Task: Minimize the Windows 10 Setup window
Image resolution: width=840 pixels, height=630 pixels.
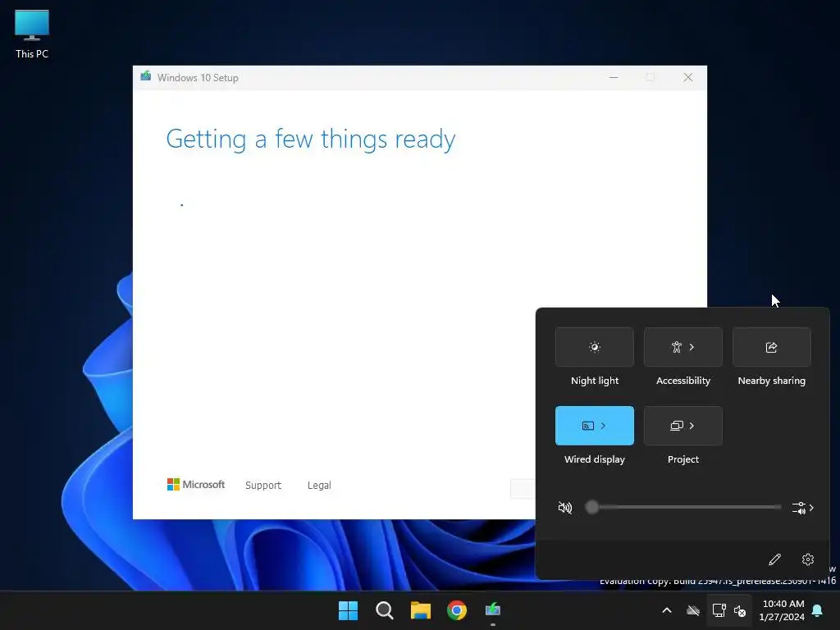Action: point(614,77)
